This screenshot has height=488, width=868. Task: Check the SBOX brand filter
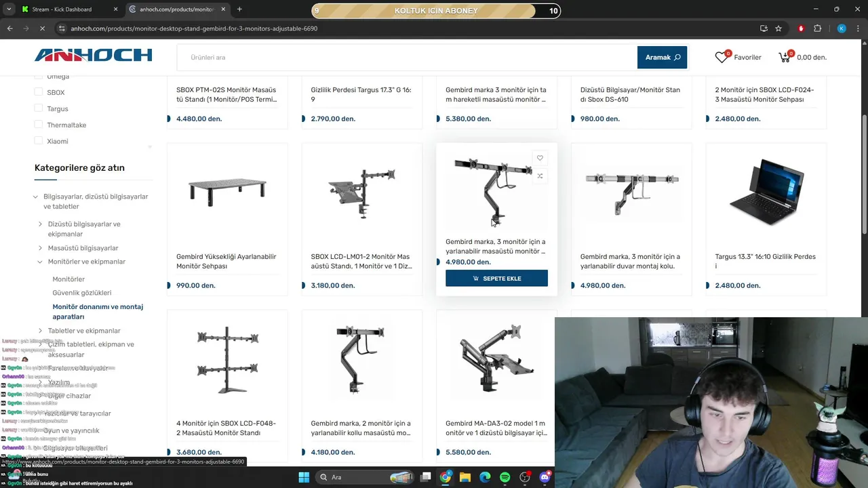coord(39,91)
